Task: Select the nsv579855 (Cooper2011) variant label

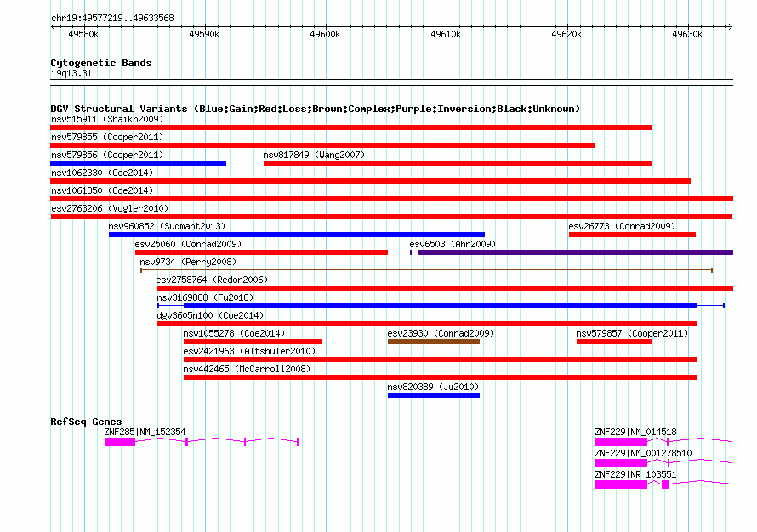Action: coord(107,137)
